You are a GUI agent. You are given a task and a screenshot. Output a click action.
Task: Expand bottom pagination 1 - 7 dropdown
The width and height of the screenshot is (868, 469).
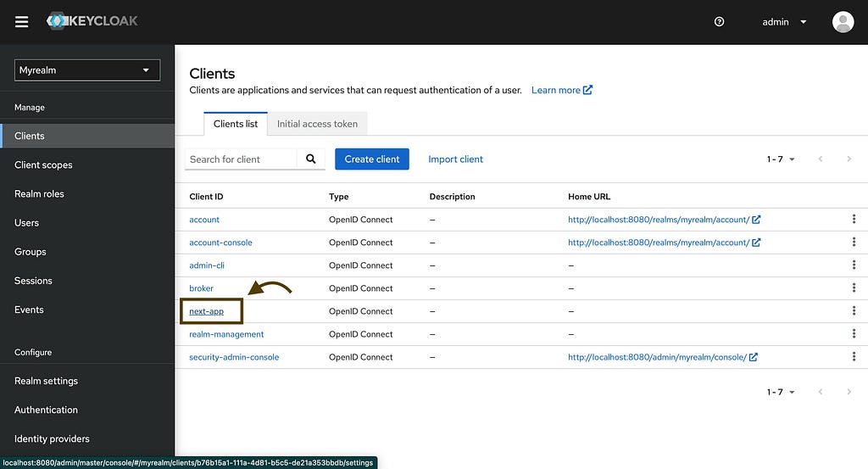click(x=781, y=392)
